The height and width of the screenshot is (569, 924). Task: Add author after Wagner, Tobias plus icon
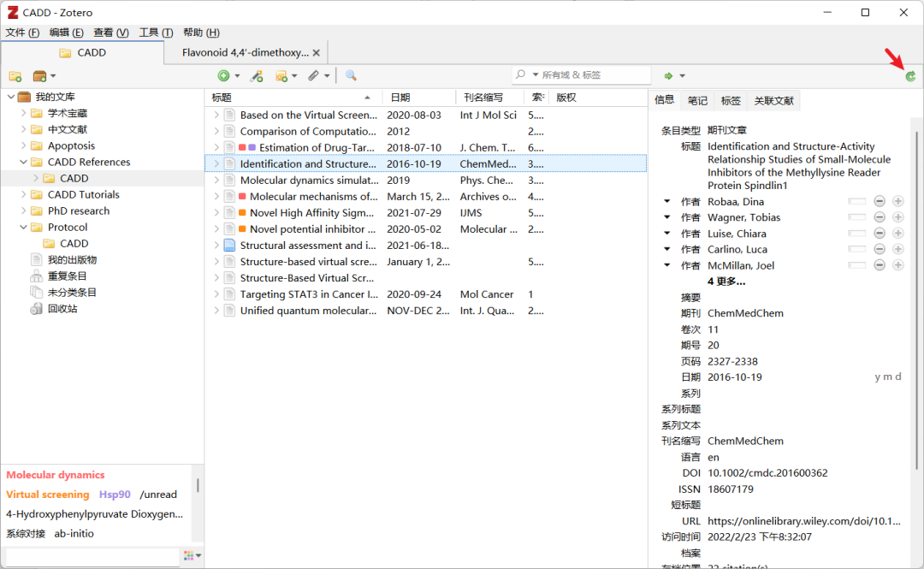point(898,217)
